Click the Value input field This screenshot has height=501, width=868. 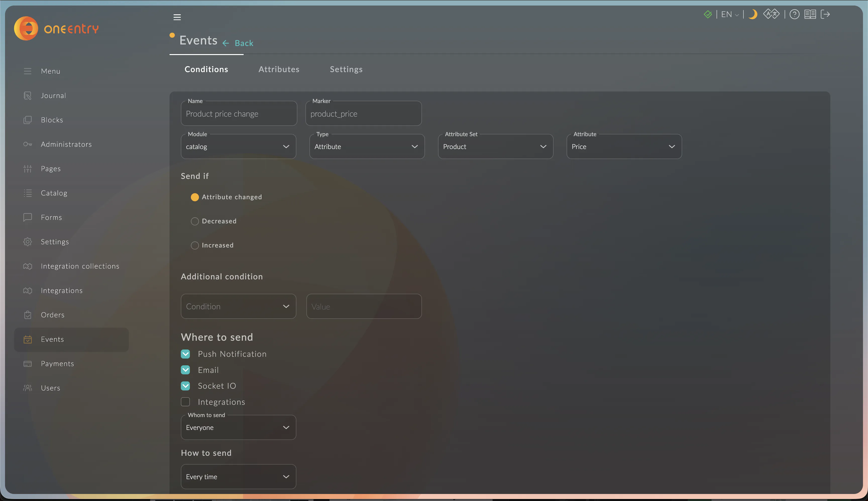point(364,306)
